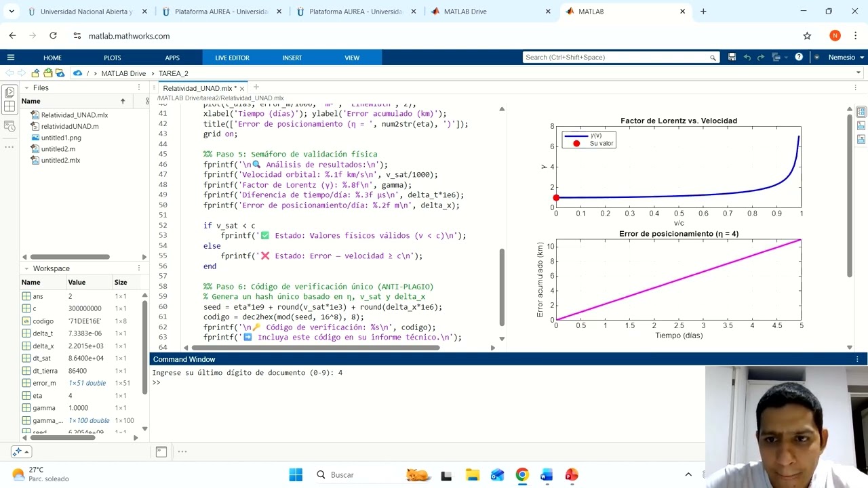Click the cloud icon in address bar

coord(78,73)
